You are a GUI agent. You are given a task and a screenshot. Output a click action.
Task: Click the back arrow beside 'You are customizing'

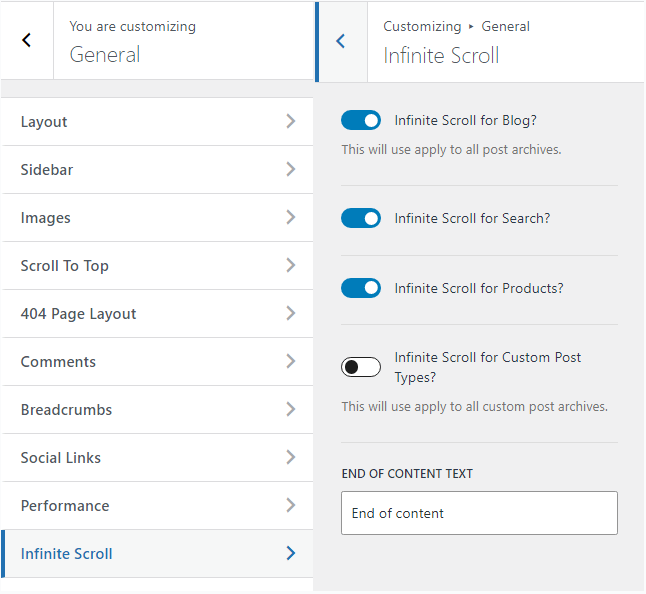pyautogui.click(x=26, y=41)
